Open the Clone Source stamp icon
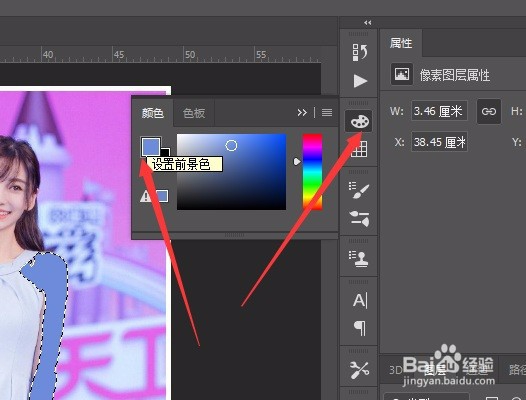 click(359, 259)
